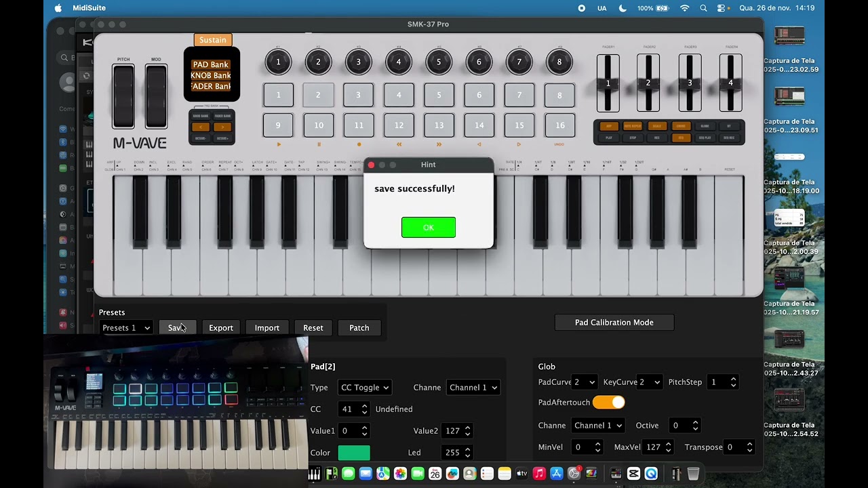Select pad 8 in the top row

[559, 95]
